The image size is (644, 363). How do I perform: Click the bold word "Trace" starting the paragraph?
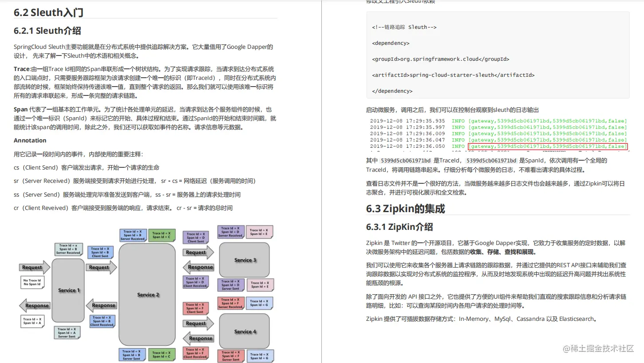pyautogui.click(x=21, y=69)
